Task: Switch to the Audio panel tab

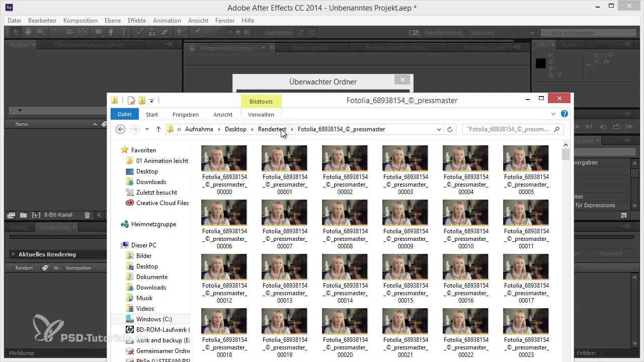Action: [x=569, y=45]
